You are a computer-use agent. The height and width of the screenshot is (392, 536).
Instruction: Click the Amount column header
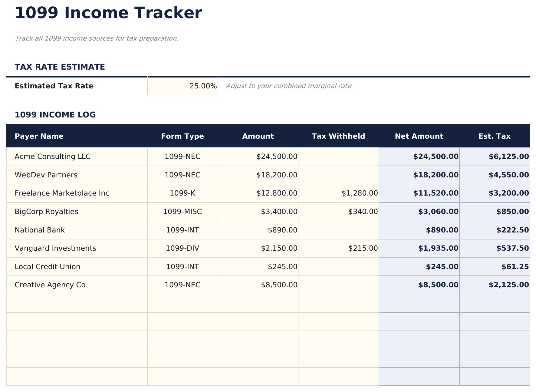click(258, 136)
